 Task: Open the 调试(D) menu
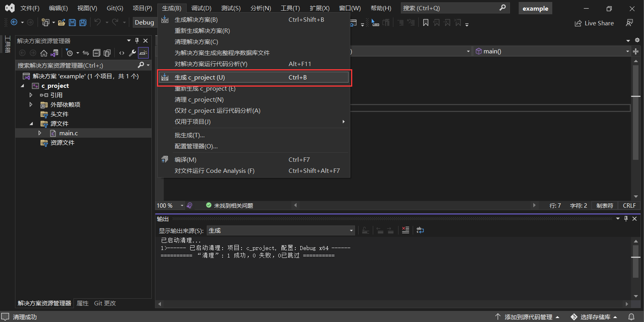click(x=201, y=8)
